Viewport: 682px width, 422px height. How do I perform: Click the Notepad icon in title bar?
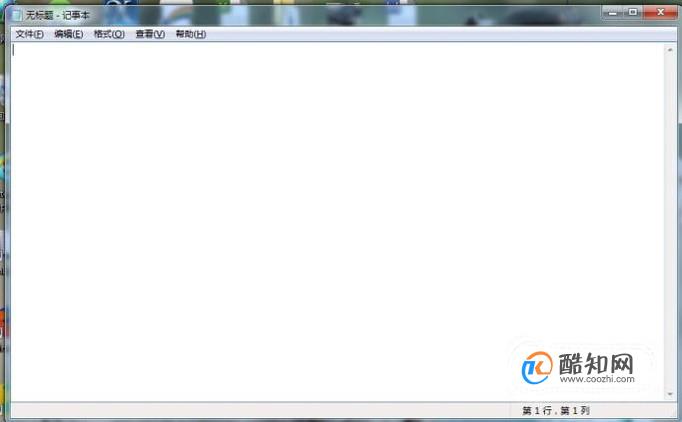tap(17, 15)
